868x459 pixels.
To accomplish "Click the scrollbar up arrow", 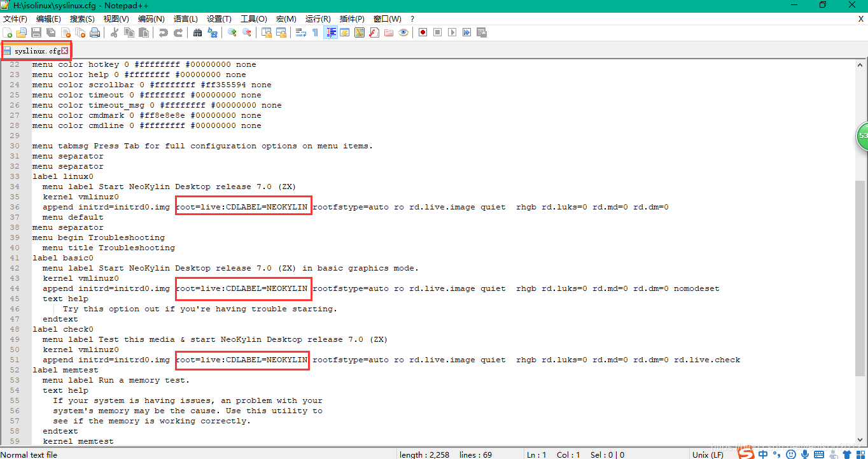I will tap(861, 64).
